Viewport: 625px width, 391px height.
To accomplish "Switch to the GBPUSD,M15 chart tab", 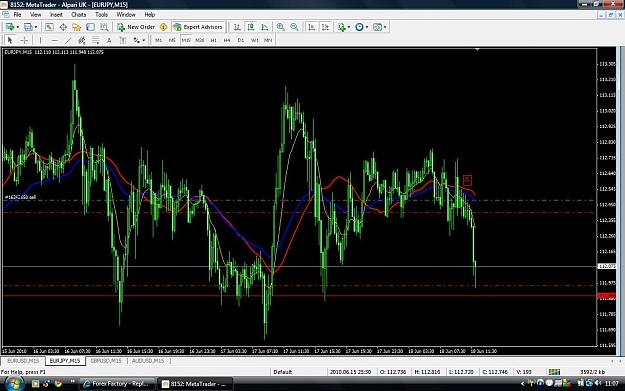I will (106, 361).
